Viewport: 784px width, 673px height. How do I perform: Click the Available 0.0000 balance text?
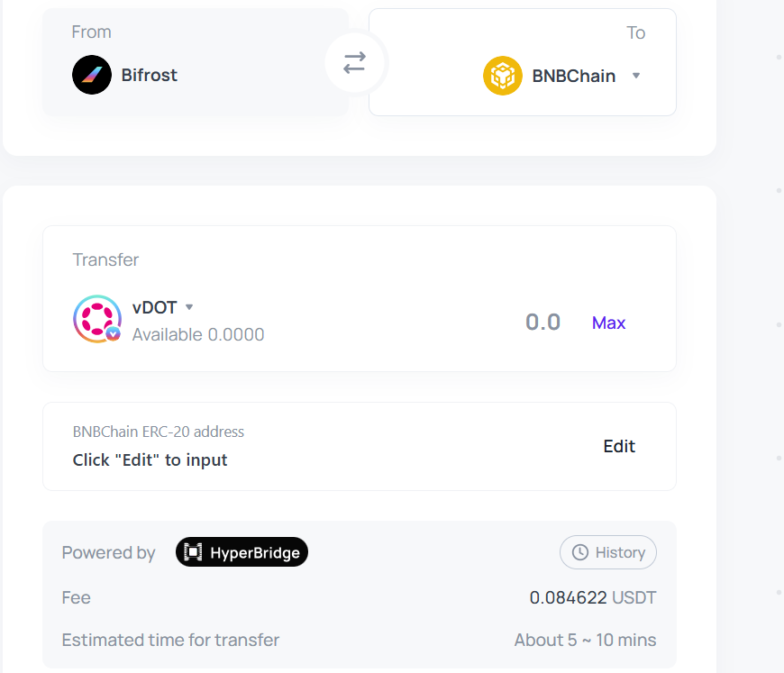click(x=198, y=334)
